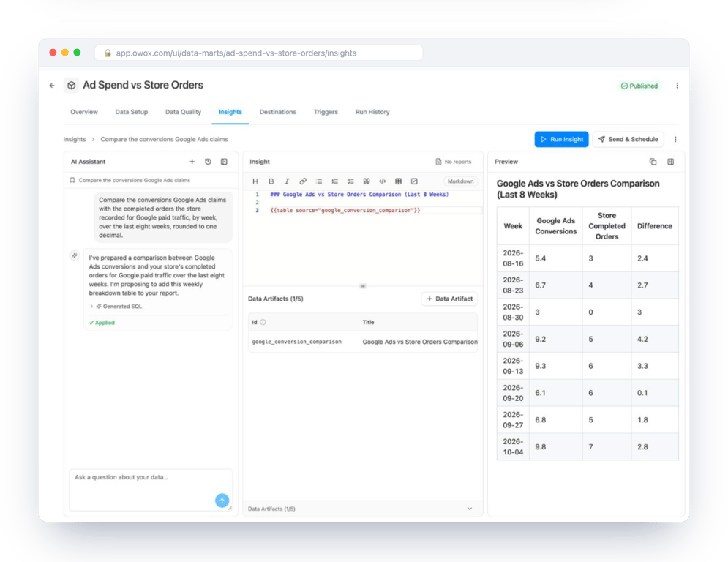Click the Google Ads Conversions header
The height and width of the screenshot is (562, 728).
tap(556, 226)
